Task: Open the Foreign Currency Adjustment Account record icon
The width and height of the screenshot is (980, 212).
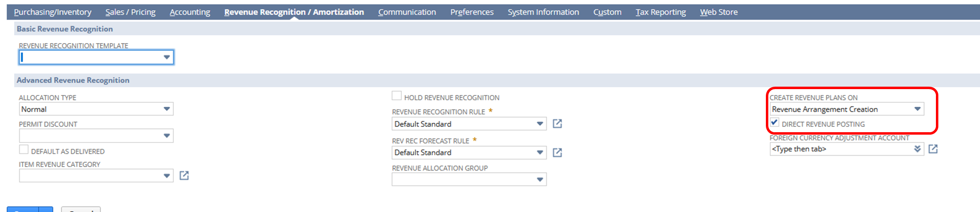Action: click(x=933, y=149)
